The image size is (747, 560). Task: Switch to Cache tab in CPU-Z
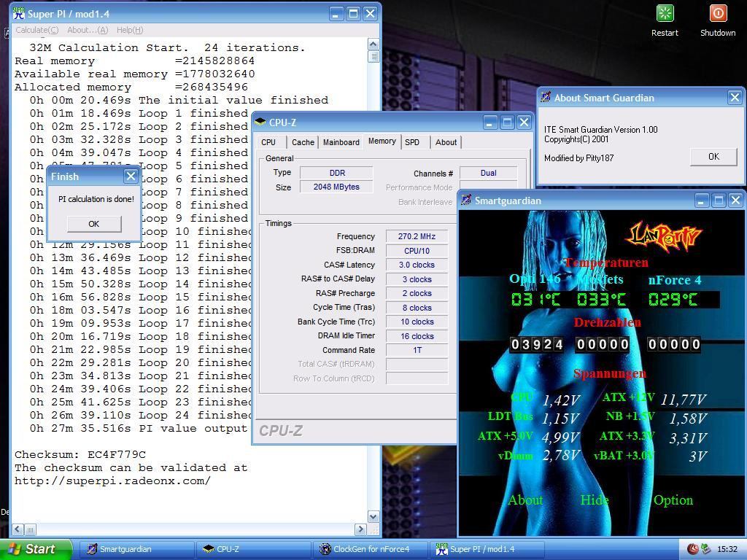pos(303,142)
